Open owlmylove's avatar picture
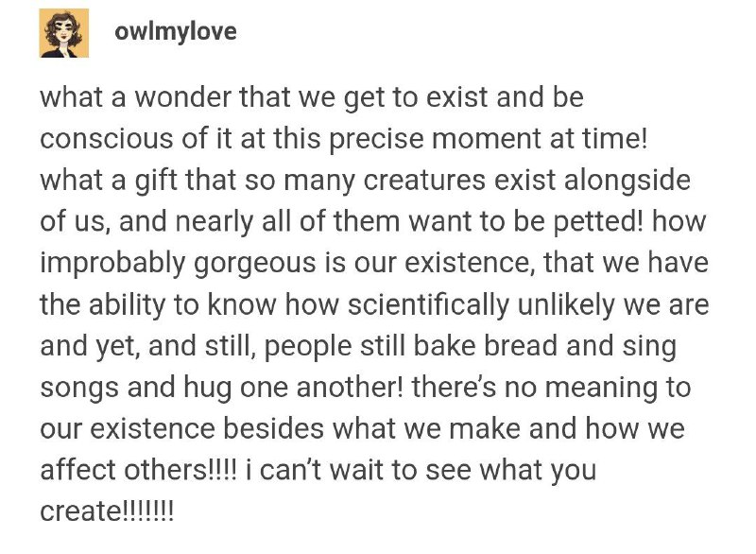This screenshot has height=554, width=756. tap(64, 33)
